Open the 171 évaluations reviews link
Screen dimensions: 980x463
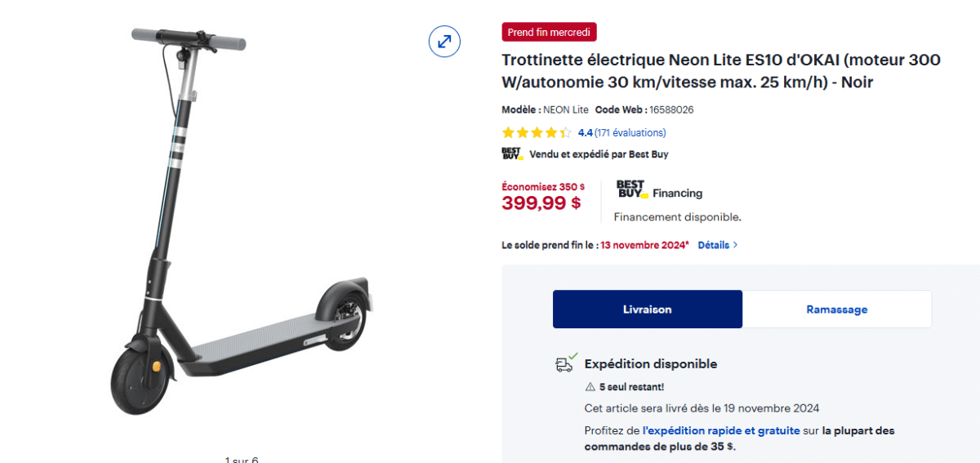630,132
